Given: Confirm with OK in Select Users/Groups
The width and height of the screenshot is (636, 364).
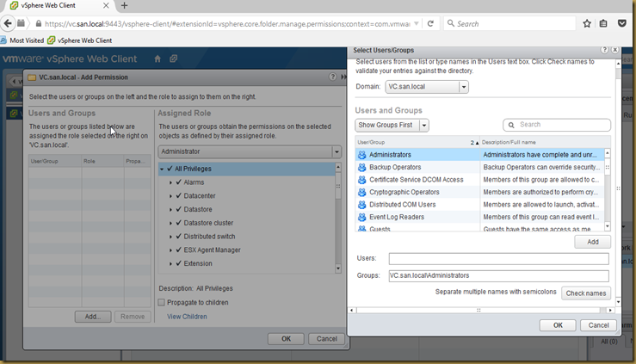Looking at the screenshot, I should (558, 325).
